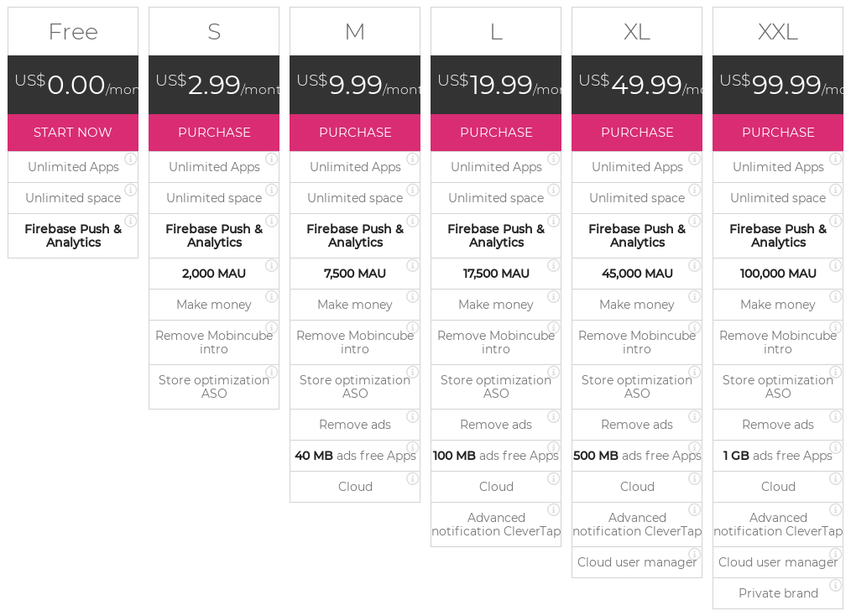Viewport: 851px width, 616px height.
Task: Click START NOW on the Free plan
Action: (x=73, y=132)
